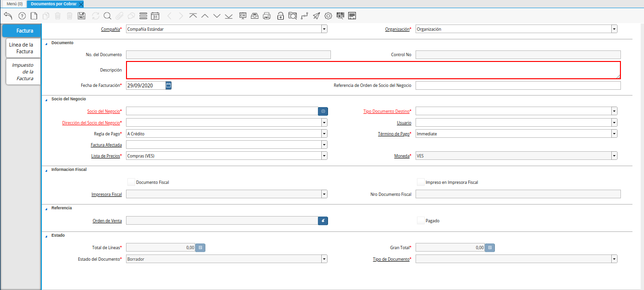Click the undo back arrow icon
The width and height of the screenshot is (644, 290).
(8, 16)
